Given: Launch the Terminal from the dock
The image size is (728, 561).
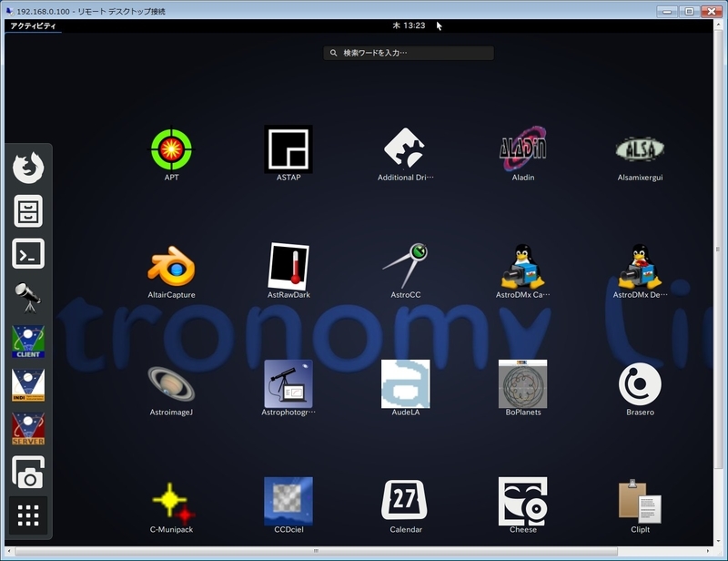Looking at the screenshot, I should point(29,256).
